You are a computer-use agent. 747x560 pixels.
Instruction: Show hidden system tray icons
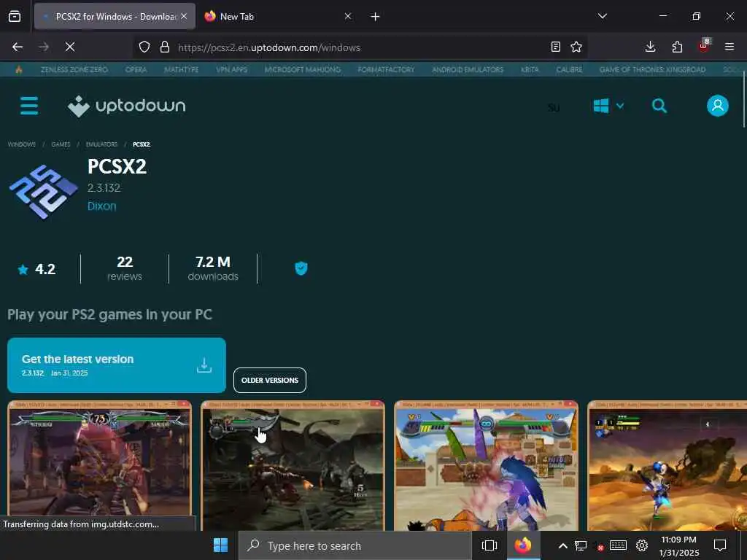pyautogui.click(x=562, y=545)
